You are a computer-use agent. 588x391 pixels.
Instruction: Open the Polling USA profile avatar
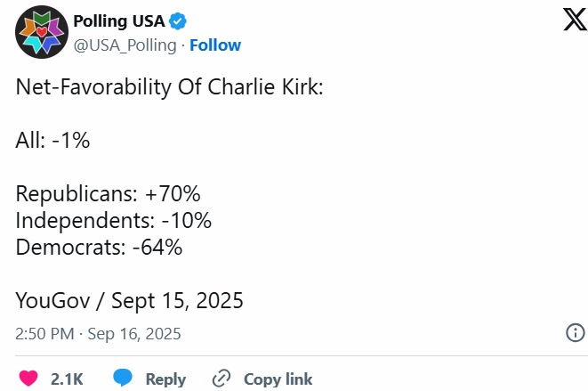point(38,32)
